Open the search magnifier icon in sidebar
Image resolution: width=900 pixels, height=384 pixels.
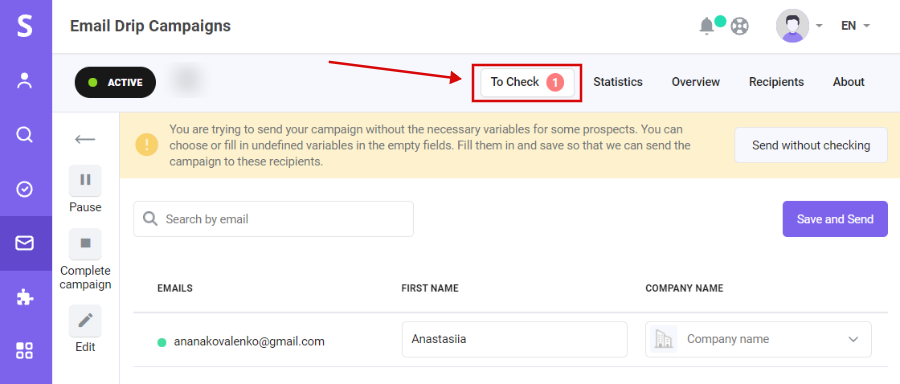[25, 134]
